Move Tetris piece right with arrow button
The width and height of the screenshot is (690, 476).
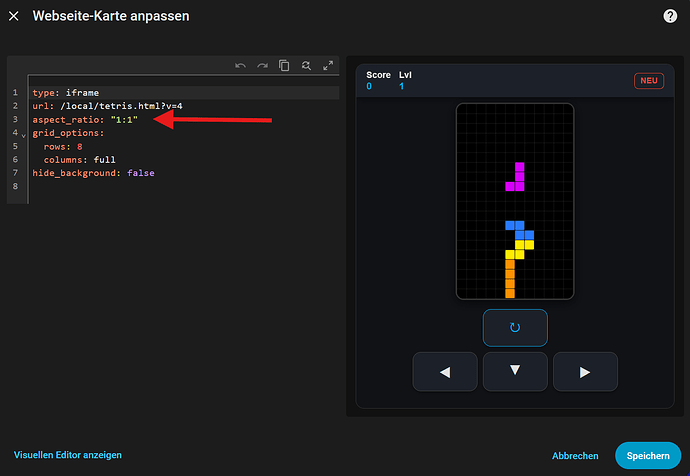585,372
